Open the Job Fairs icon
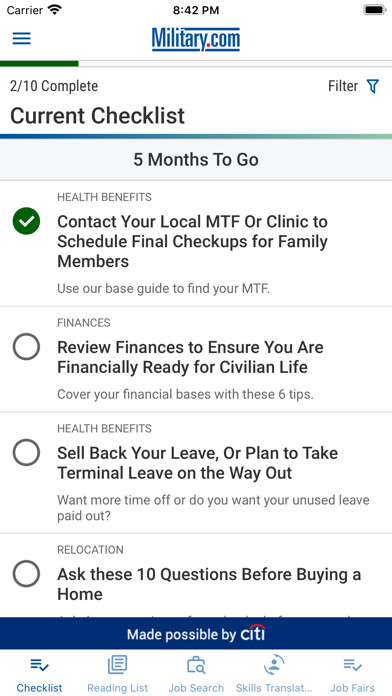 coord(352,665)
